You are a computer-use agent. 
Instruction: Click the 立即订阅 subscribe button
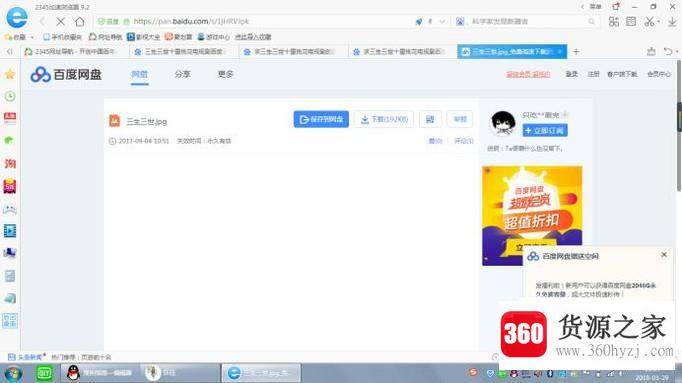[545, 130]
